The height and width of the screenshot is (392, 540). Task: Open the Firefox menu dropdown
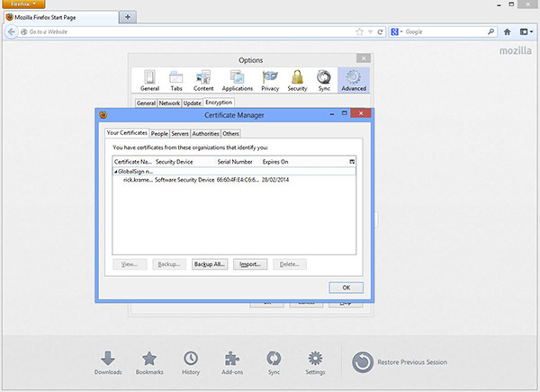pyautogui.click(x=23, y=4)
